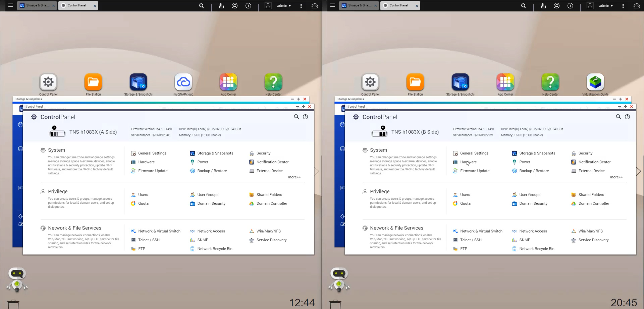
Task: Expand System 'more>>' in A Side Control Panel
Action: (x=294, y=177)
